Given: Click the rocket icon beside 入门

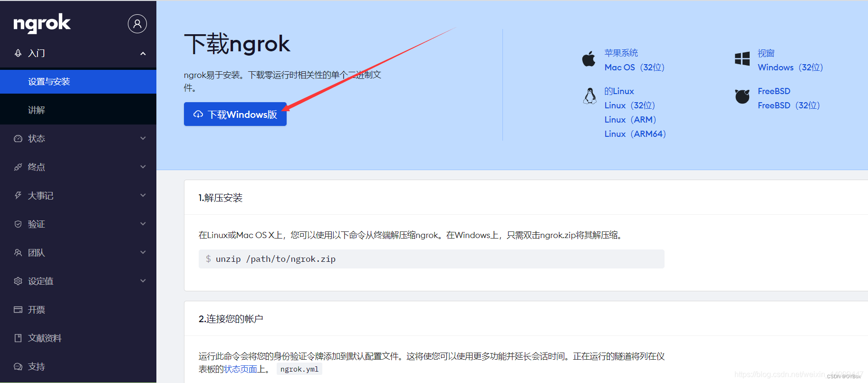Looking at the screenshot, I should point(18,53).
